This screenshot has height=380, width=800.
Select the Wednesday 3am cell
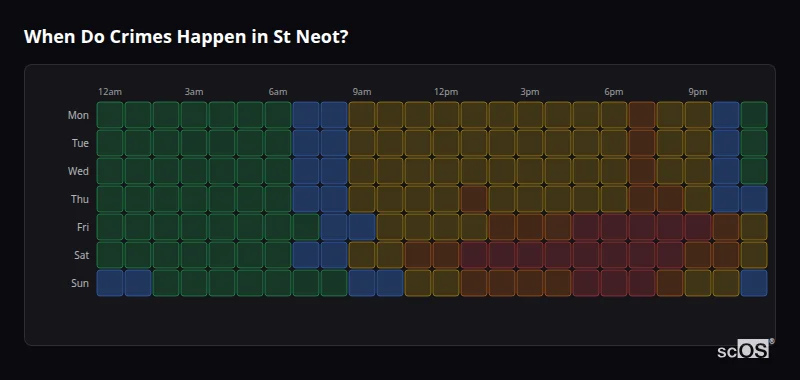(194, 171)
